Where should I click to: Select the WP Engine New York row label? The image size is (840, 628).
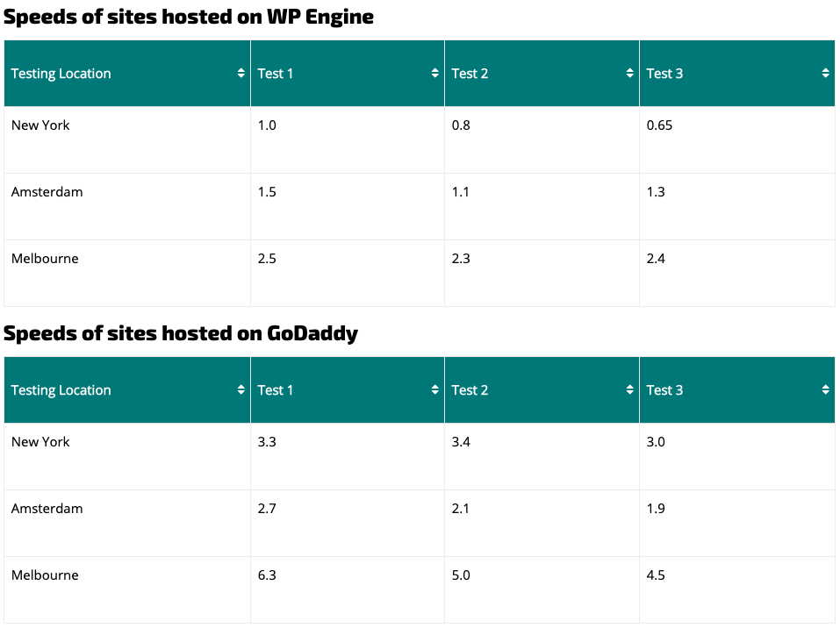pos(40,125)
